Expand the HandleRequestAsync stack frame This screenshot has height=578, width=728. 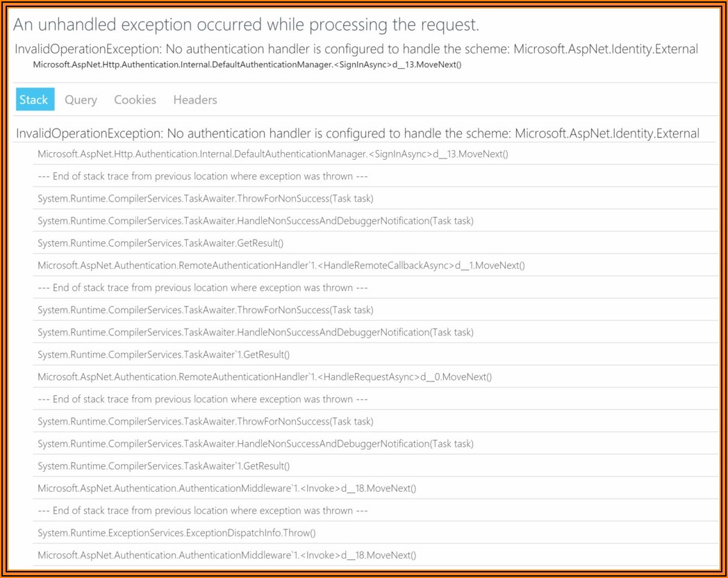click(264, 377)
